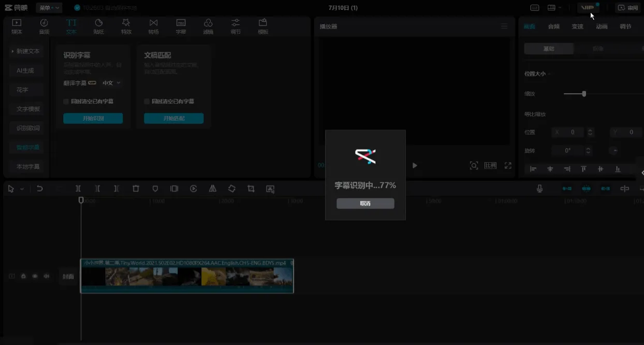
Task: Click the fullscreen icon in the player
Action: 508,166
